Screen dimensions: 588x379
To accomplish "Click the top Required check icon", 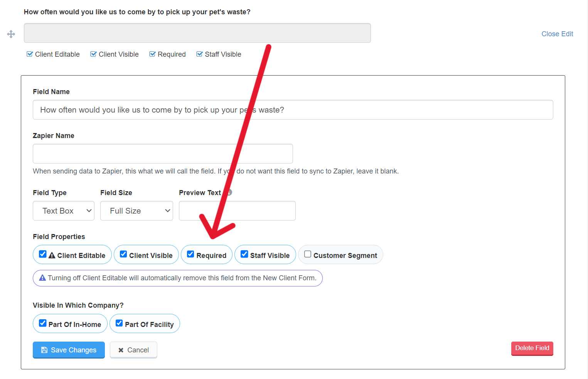I will point(152,54).
